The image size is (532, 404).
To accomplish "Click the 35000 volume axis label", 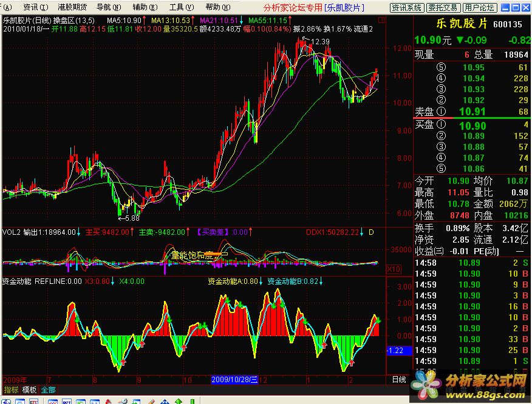I will 401,250.
